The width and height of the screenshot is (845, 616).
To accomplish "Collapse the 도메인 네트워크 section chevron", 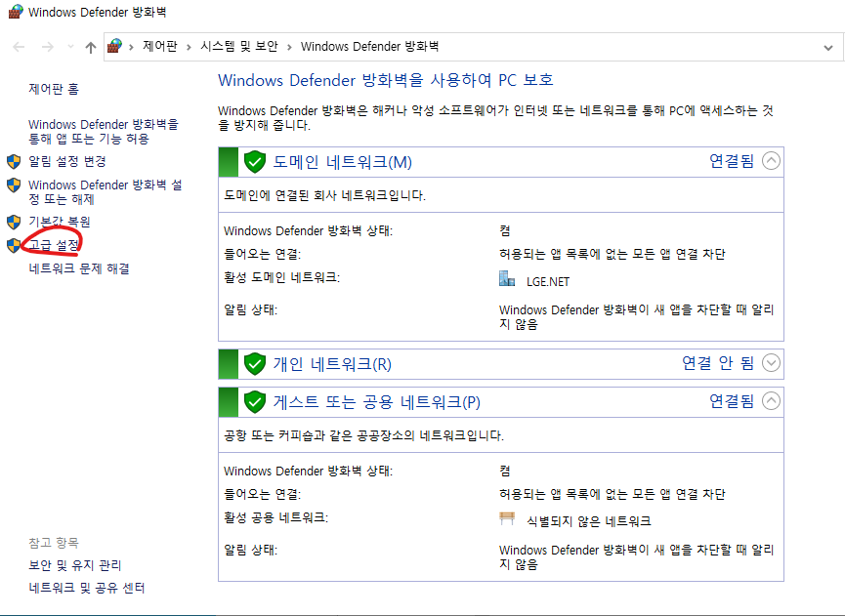I will coord(771,160).
